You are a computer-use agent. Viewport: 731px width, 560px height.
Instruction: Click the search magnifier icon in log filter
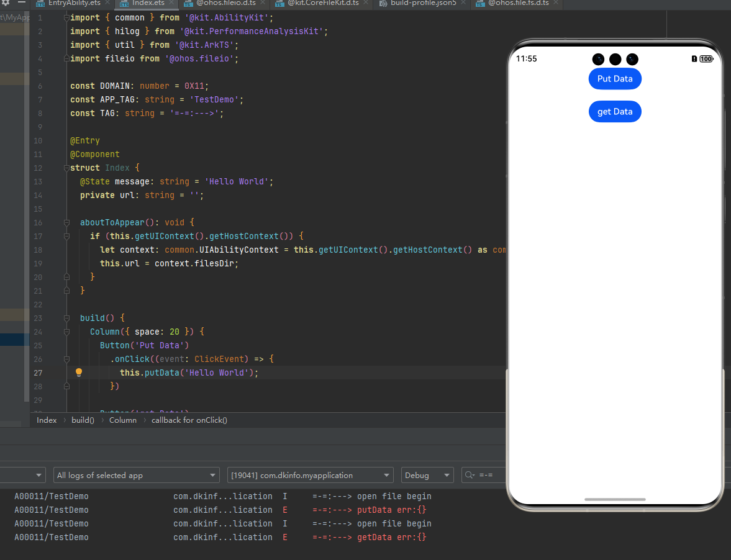pyautogui.click(x=470, y=476)
